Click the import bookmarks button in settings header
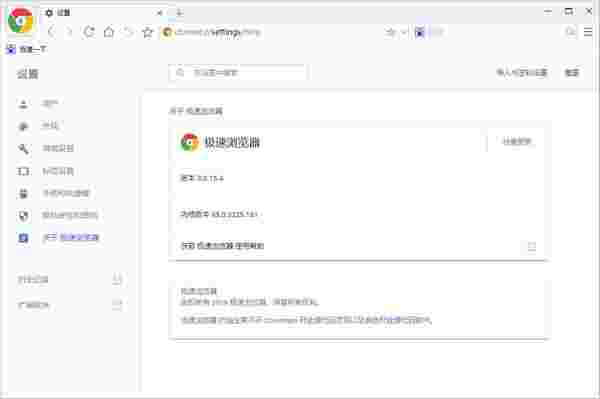Screen dimensions: 600x399 pos(522,73)
